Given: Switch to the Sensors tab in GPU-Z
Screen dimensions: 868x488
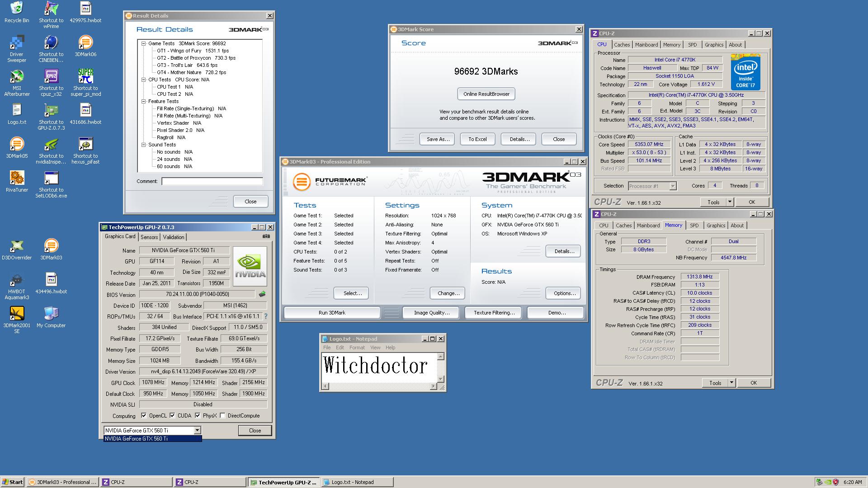Looking at the screenshot, I should (x=149, y=237).
